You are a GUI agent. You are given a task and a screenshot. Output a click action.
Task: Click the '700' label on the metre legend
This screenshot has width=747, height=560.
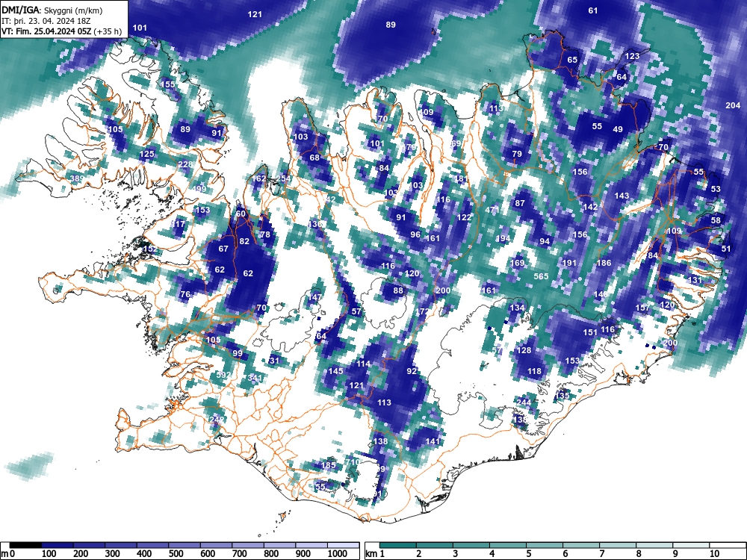pyautogui.click(x=239, y=554)
